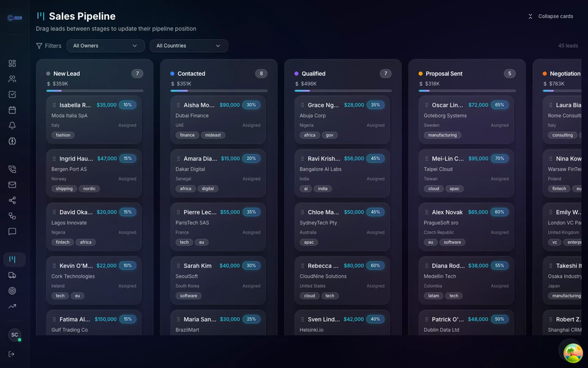Click the Collapse cards button
This screenshot has width=588, height=368.
tap(551, 16)
